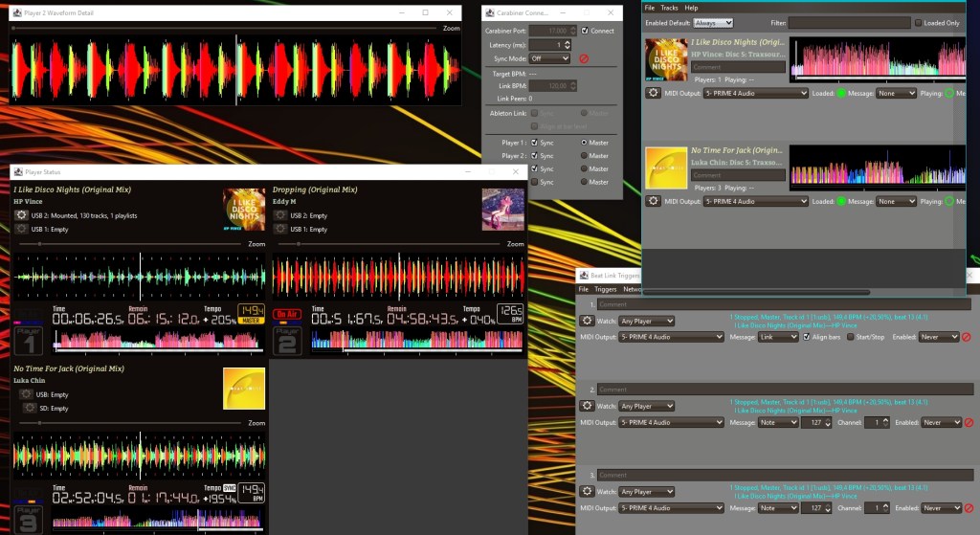The height and width of the screenshot is (535, 980).
Task: Open gear menu of trigger 2
Action: click(587, 406)
